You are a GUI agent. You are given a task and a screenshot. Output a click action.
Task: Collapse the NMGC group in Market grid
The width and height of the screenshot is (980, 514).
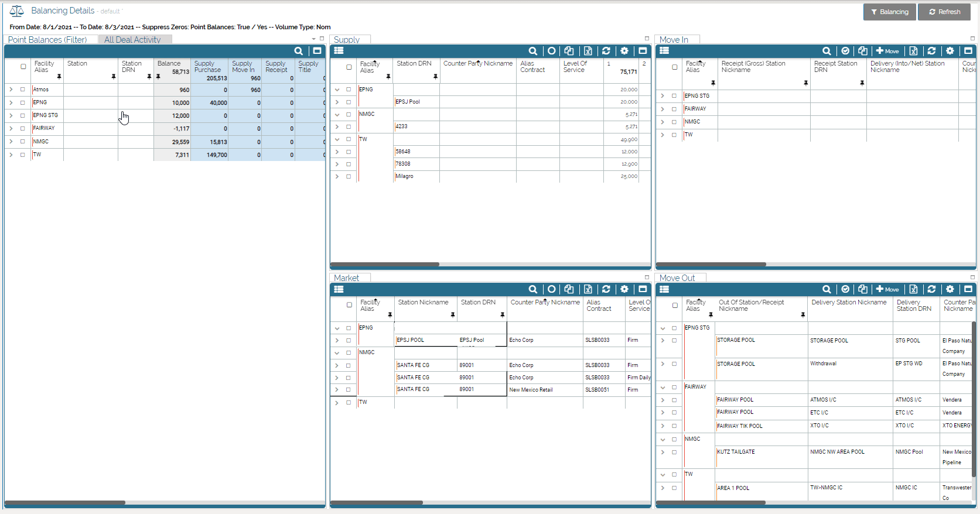[x=337, y=353]
